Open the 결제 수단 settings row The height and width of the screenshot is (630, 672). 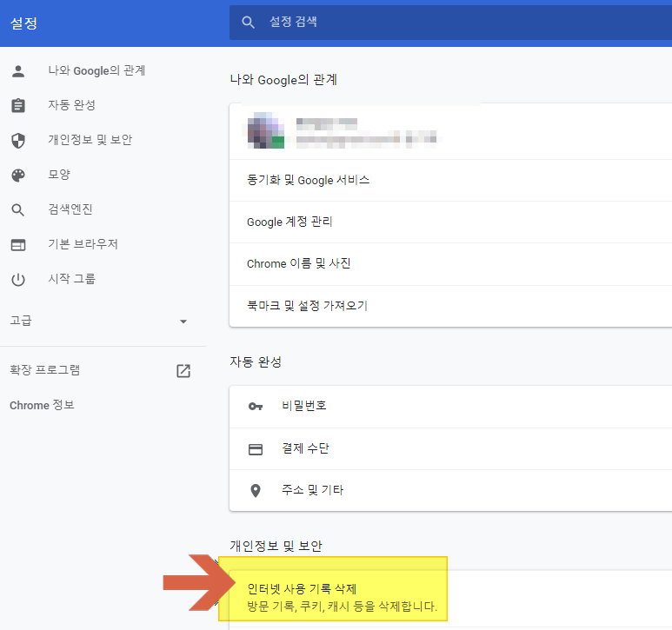(450, 449)
